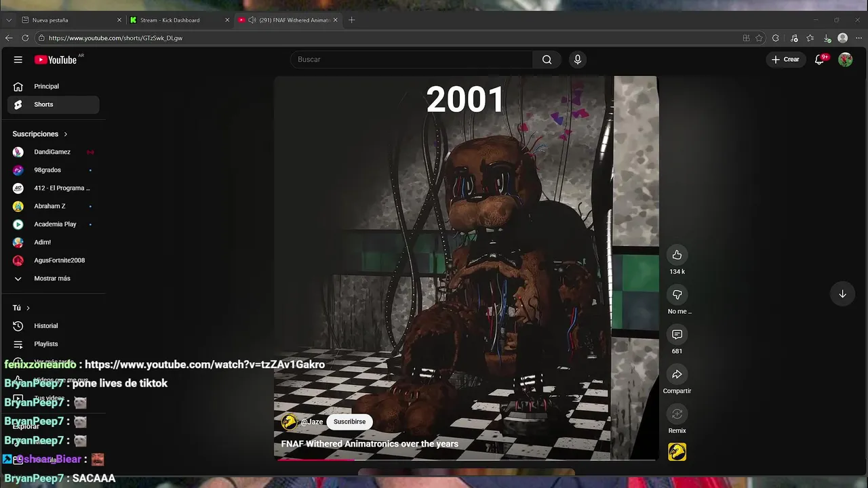
Task: Open the @Jaze channel name link
Action: tap(312, 422)
